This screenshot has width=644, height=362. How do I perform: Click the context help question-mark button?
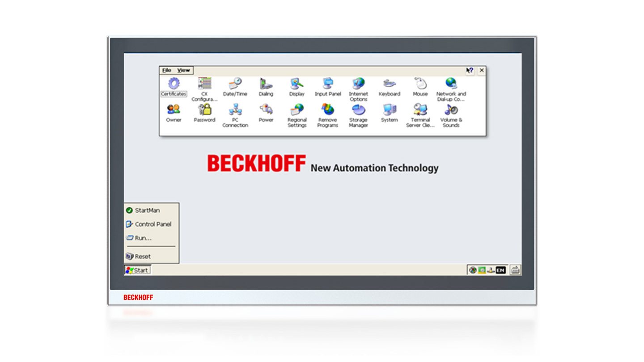click(470, 70)
